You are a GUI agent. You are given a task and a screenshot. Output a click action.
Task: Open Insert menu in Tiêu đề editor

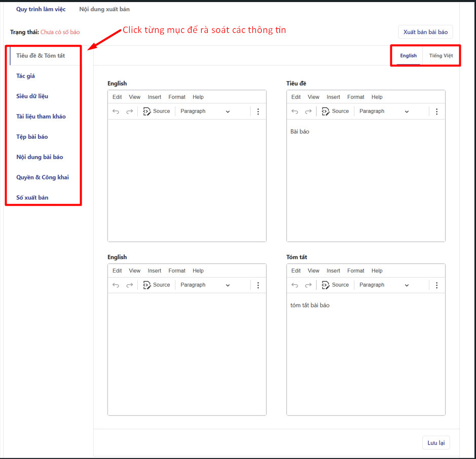333,97
